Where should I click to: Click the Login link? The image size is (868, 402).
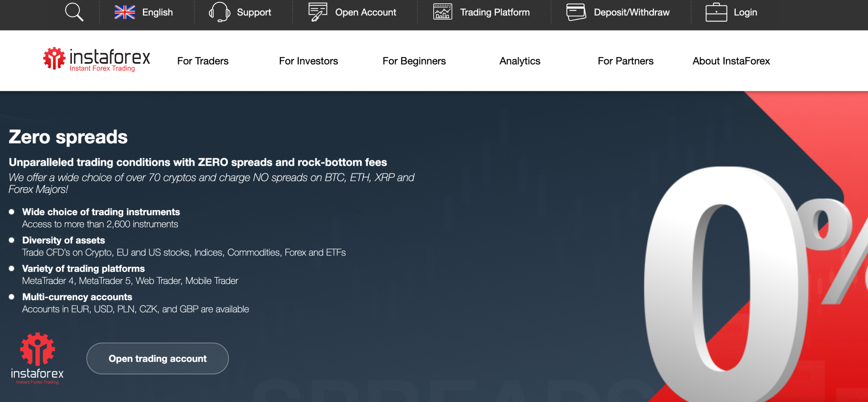click(745, 12)
